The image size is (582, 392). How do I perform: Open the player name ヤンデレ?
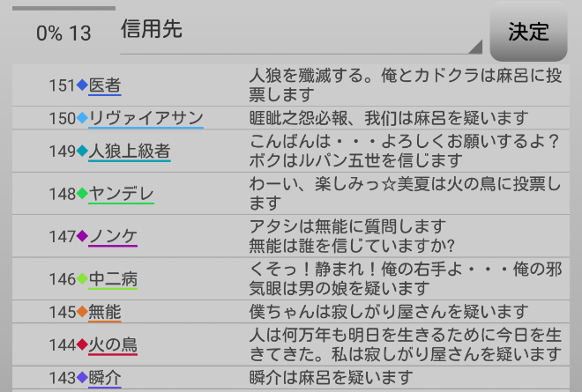(122, 194)
